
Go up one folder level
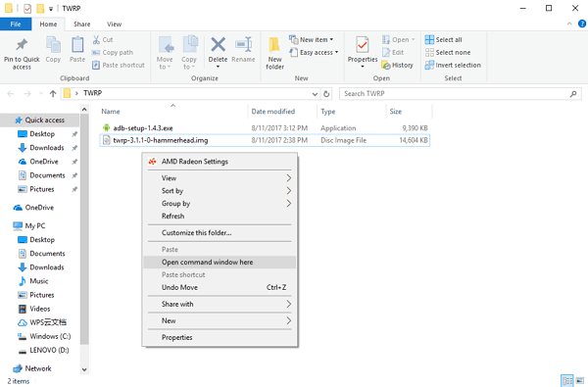pos(53,94)
